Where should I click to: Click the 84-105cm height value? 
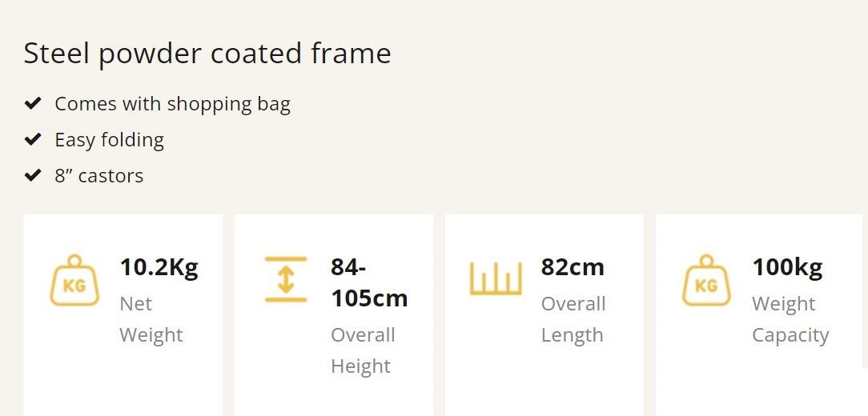[368, 282]
